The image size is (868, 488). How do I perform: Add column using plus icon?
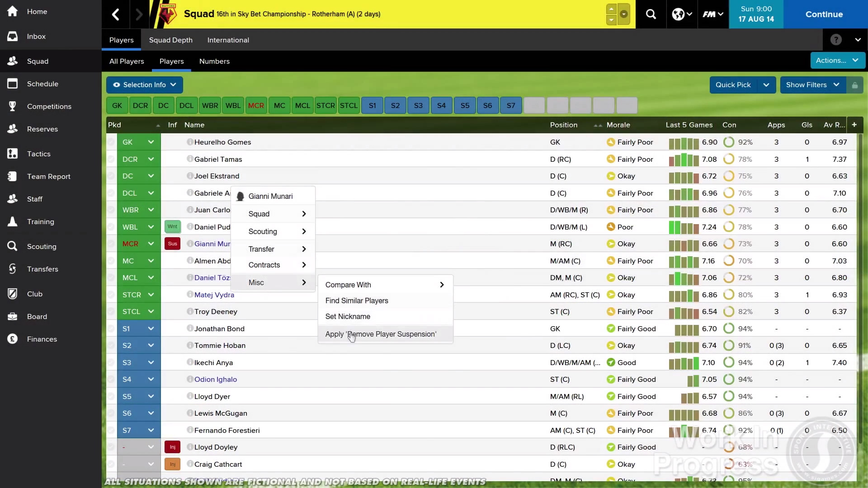point(854,125)
